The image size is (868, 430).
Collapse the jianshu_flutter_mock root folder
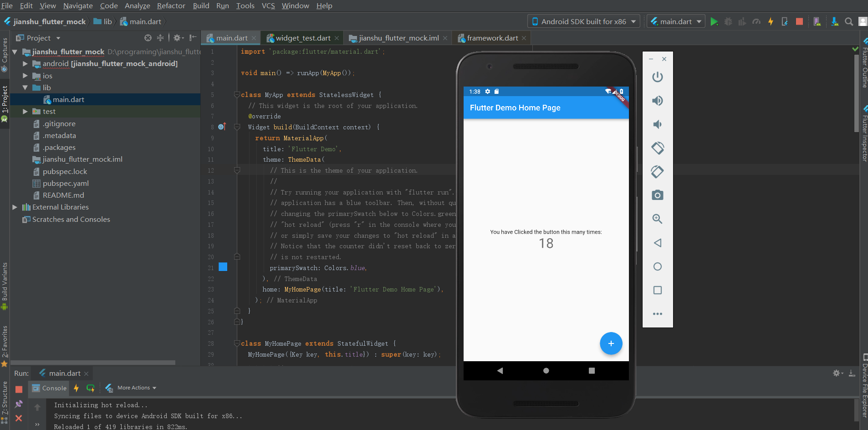15,52
